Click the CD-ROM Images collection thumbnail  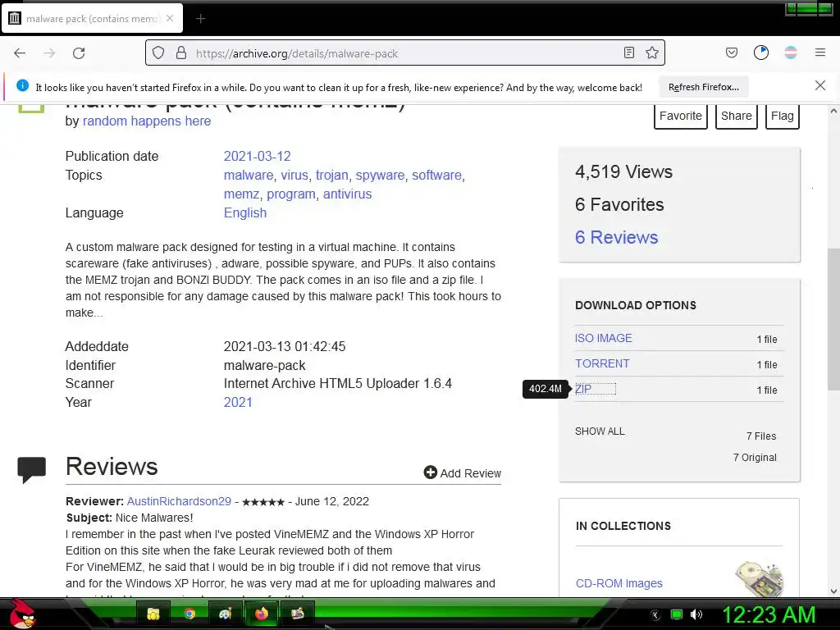click(x=760, y=578)
